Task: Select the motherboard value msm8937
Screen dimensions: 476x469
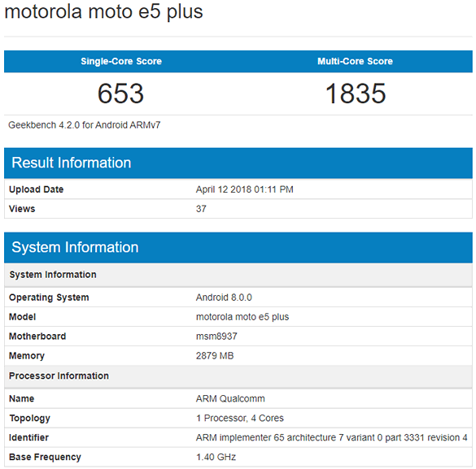Action: point(216,337)
